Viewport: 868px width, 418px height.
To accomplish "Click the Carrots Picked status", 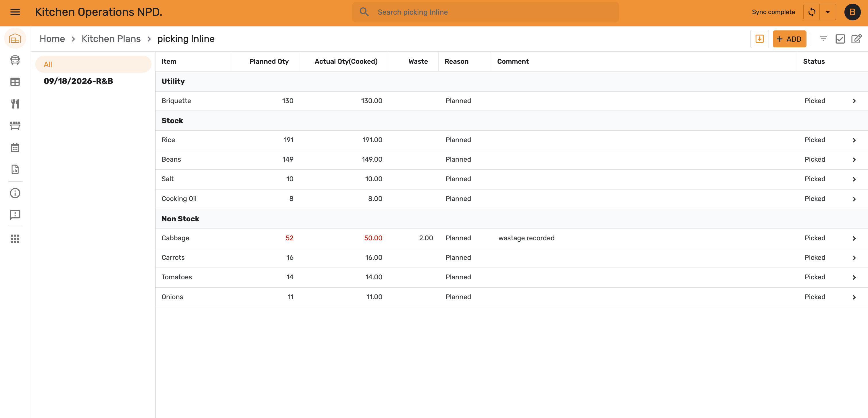I will (x=815, y=258).
